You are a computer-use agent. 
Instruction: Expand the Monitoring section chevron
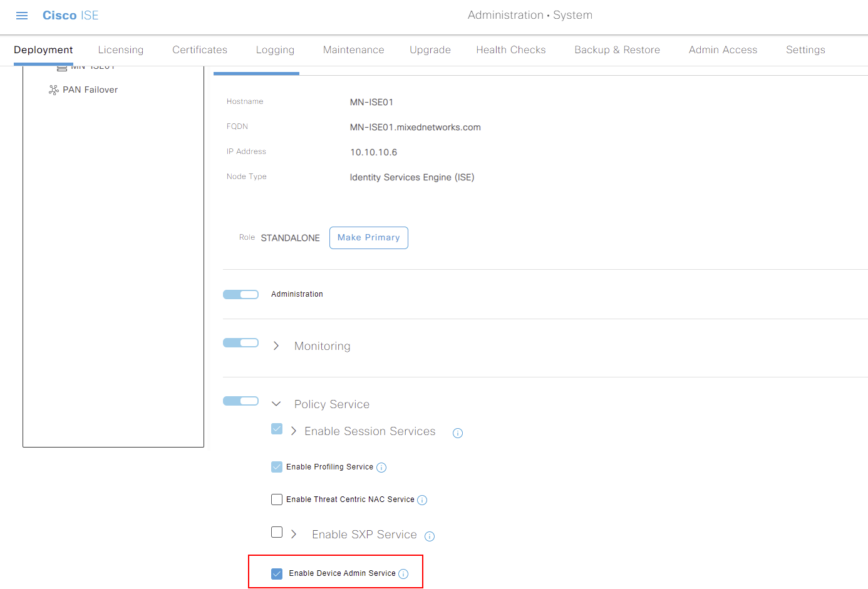tap(276, 346)
